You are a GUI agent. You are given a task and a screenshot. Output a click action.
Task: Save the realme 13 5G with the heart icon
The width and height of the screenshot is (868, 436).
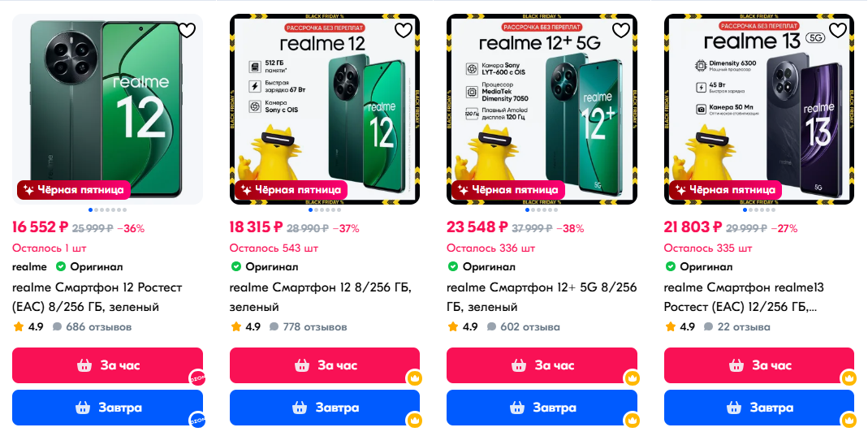tap(838, 30)
